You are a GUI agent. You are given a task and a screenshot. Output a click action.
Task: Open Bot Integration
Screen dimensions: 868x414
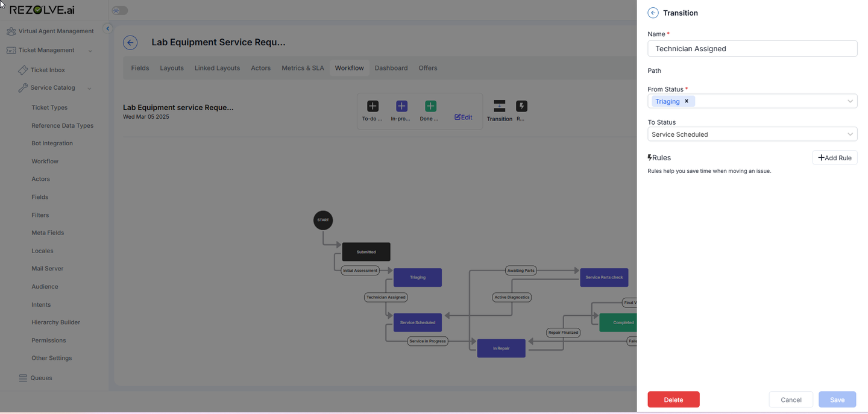click(52, 143)
